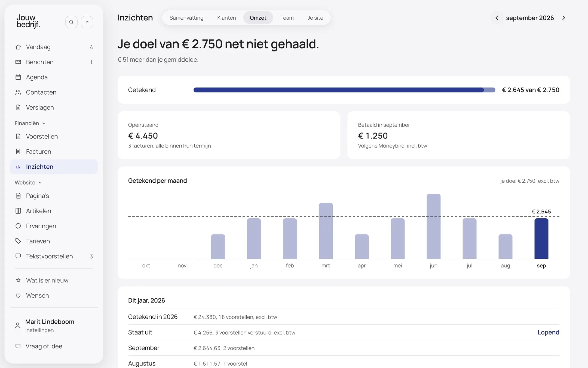Click the Betaald in september card

coord(459,135)
